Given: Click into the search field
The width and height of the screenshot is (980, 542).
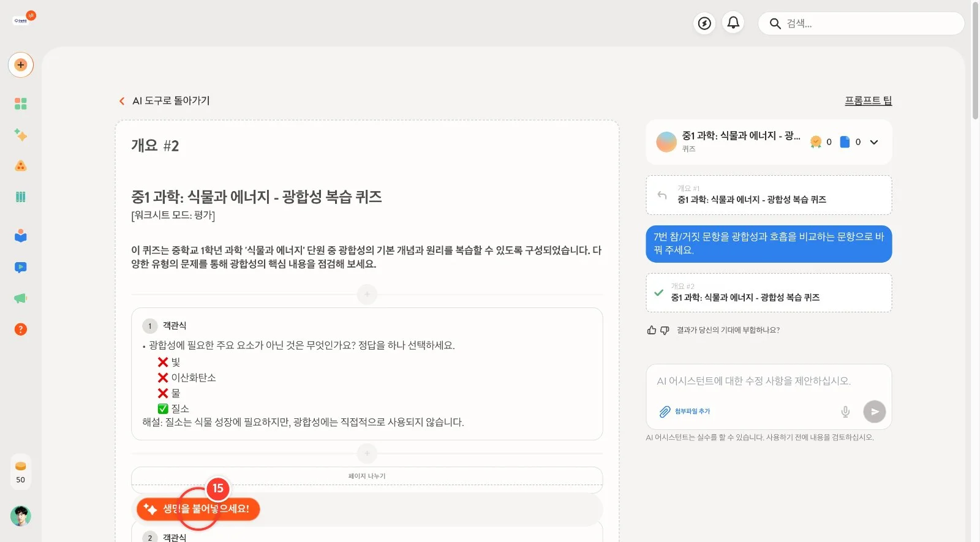Looking at the screenshot, I should (861, 23).
